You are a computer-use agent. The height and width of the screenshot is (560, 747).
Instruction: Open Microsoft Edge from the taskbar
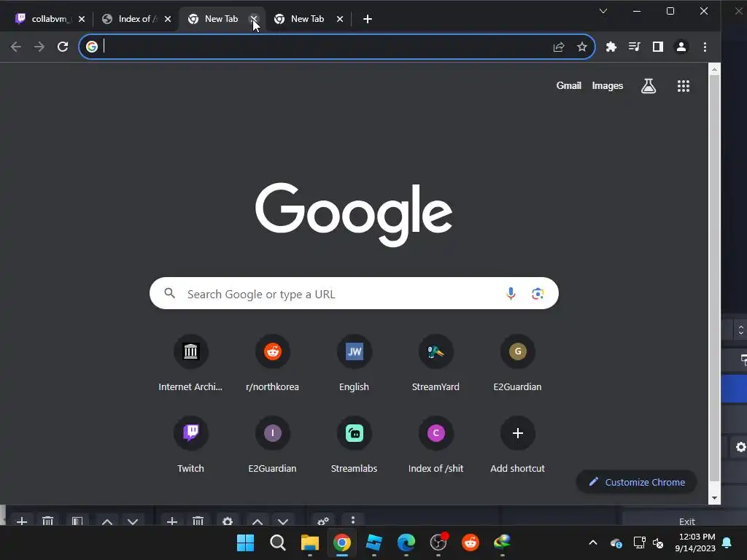(x=406, y=542)
